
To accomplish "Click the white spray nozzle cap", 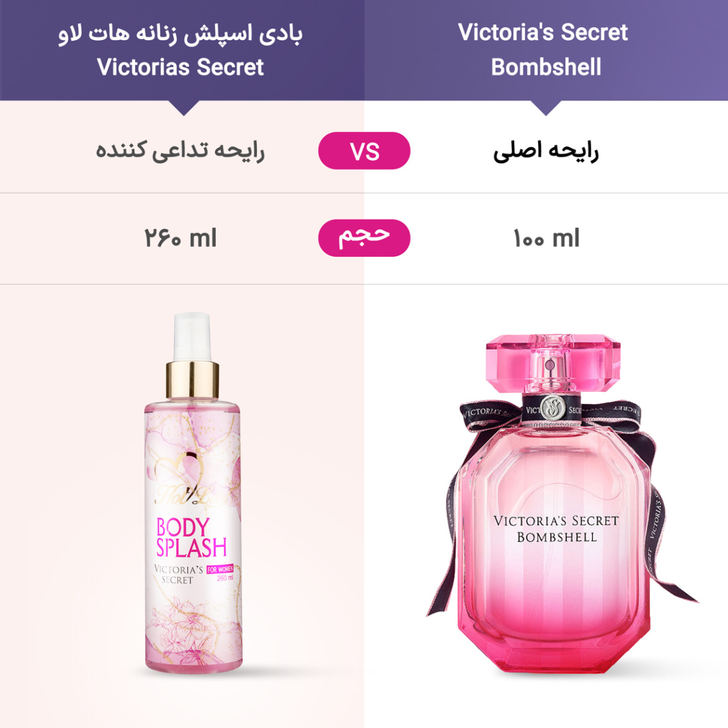I will coord(192,337).
